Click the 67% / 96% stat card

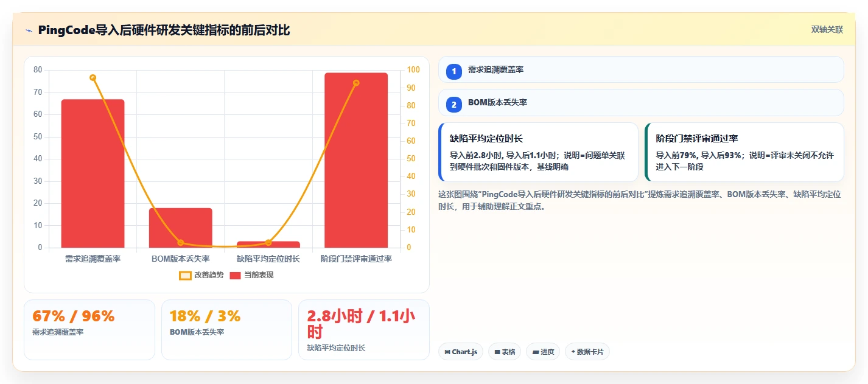pos(89,329)
